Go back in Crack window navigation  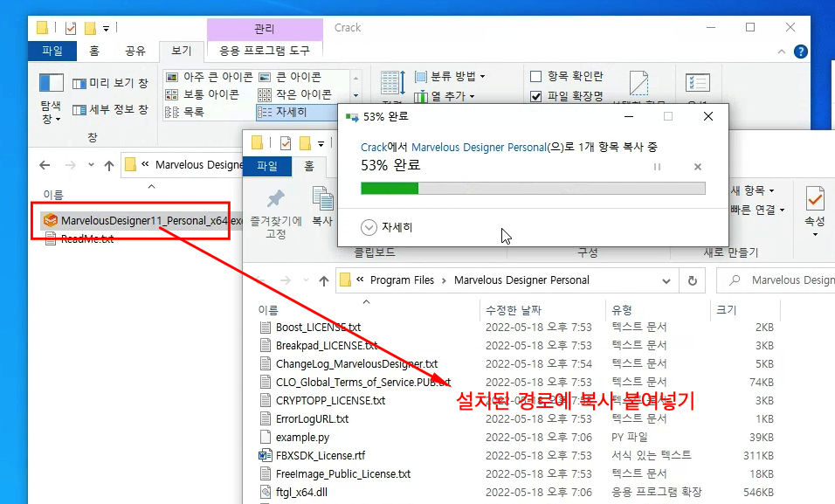coord(45,165)
